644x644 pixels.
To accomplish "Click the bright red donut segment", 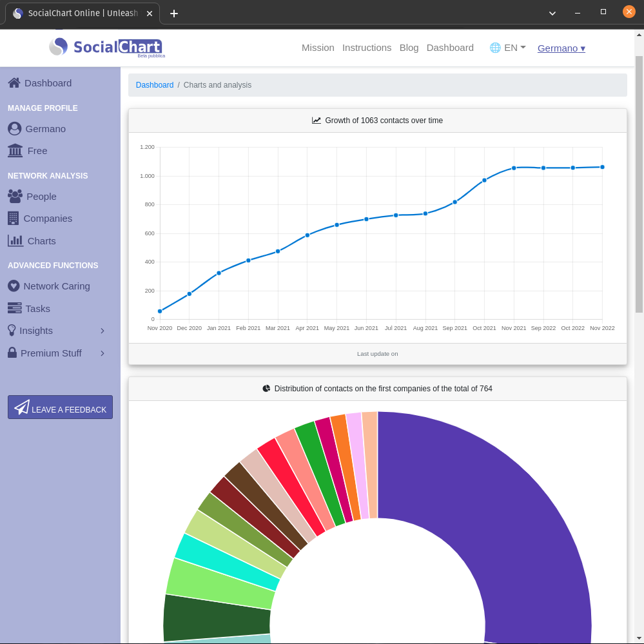I will pyautogui.click(x=291, y=486).
